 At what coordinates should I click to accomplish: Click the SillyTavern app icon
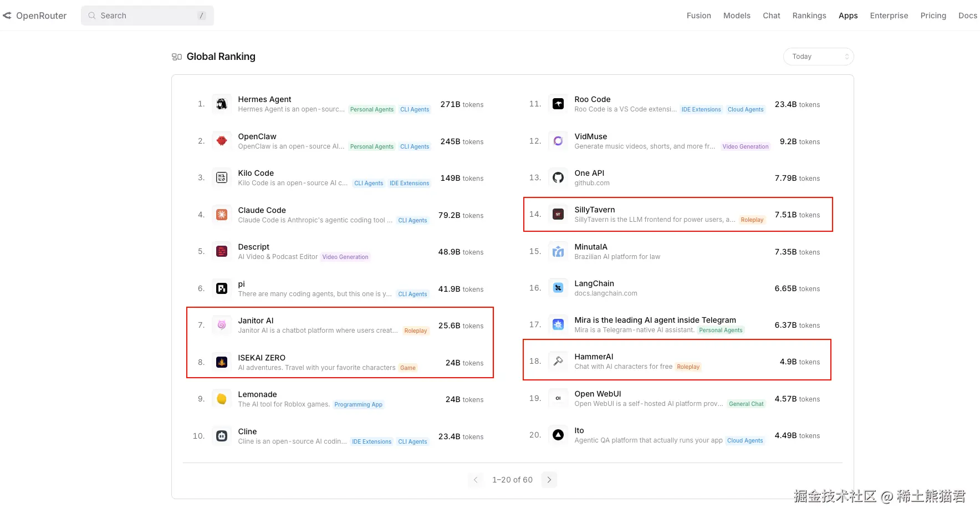click(x=558, y=214)
